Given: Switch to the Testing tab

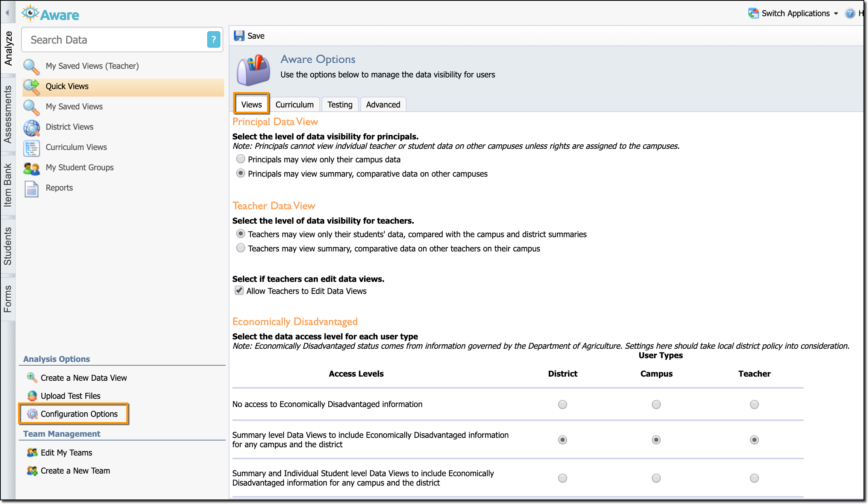Looking at the screenshot, I should [x=340, y=104].
